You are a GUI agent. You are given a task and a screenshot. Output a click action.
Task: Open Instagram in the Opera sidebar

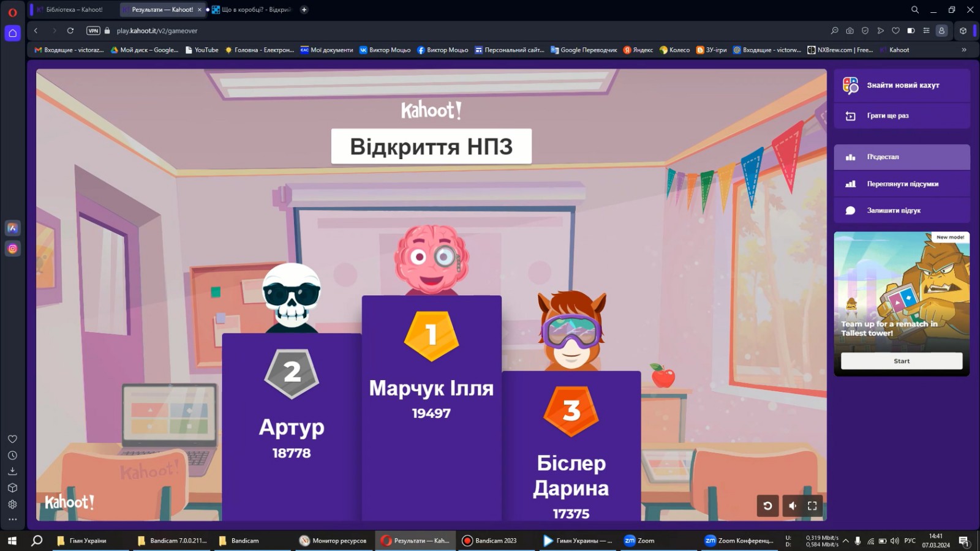13,249
